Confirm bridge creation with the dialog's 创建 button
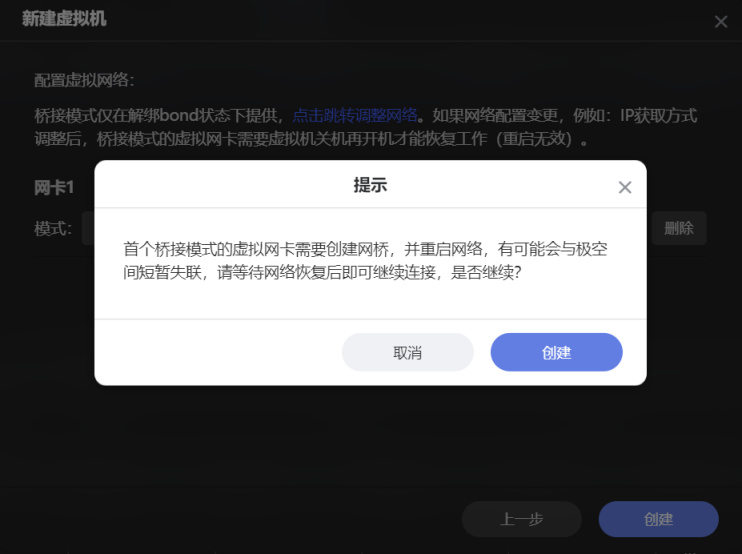 point(556,352)
